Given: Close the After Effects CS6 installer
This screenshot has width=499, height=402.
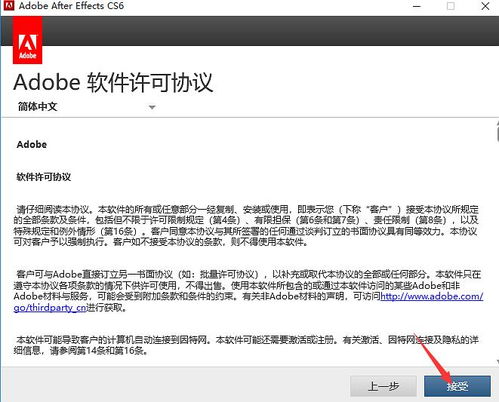Looking at the screenshot, I should pyautogui.click(x=485, y=6).
